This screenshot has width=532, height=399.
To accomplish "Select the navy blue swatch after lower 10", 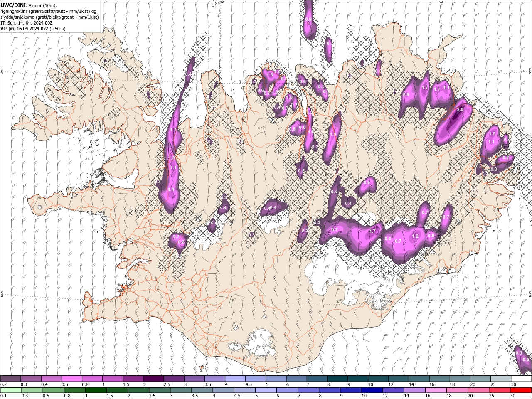I will pyautogui.click(x=372, y=390).
